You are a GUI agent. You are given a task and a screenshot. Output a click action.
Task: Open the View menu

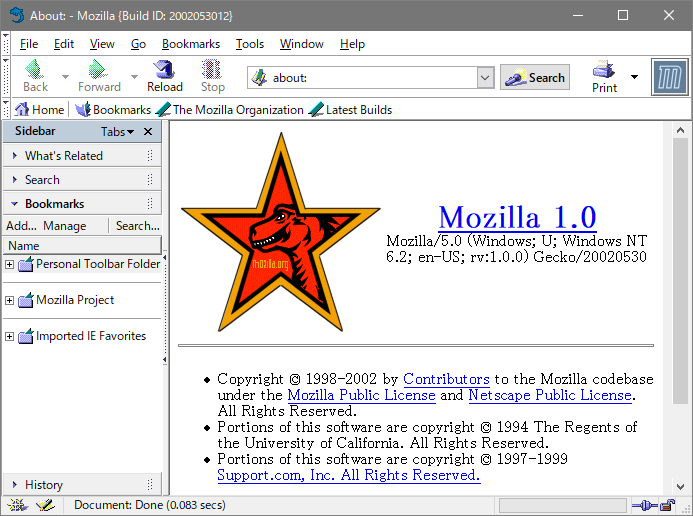(x=102, y=44)
